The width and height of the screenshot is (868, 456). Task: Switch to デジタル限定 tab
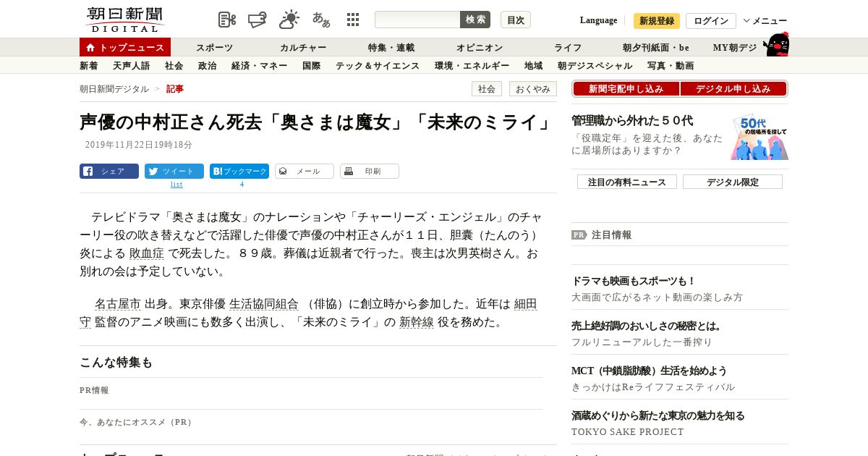733,182
